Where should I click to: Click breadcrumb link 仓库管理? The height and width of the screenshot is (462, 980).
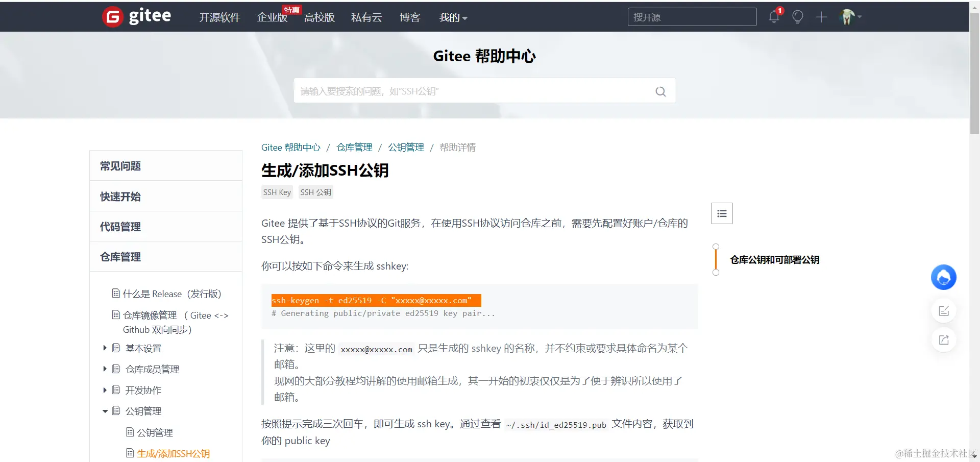coord(354,148)
